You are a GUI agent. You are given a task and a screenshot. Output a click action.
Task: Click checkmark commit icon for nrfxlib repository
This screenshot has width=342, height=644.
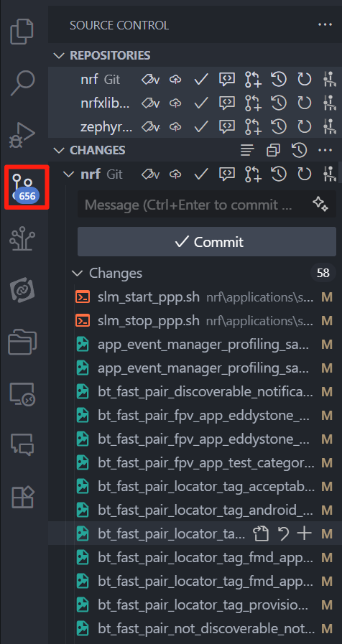(201, 103)
